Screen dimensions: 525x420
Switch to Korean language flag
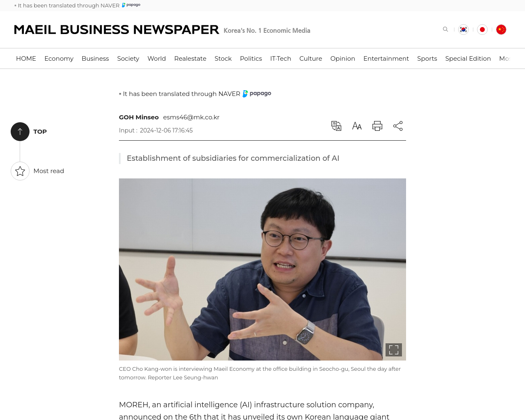(x=463, y=30)
